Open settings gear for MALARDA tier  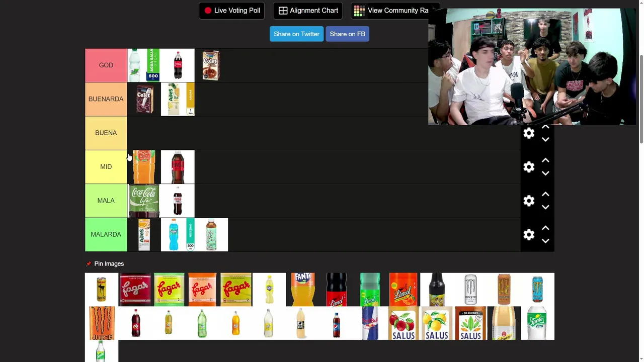click(x=529, y=234)
